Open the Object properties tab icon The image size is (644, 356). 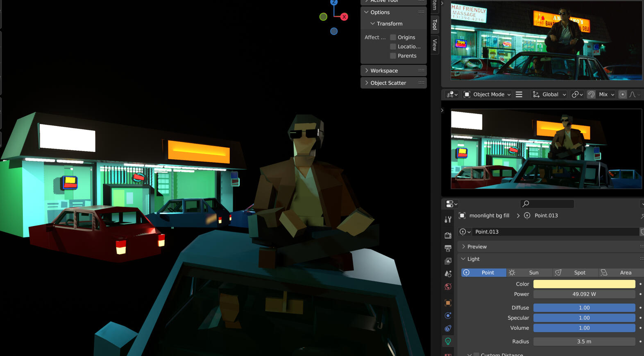448,303
